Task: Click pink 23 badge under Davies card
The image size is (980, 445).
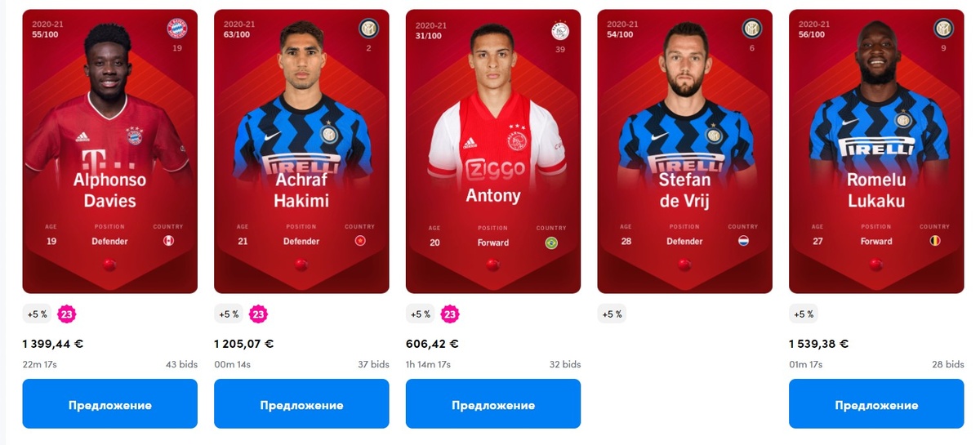Action: click(x=67, y=314)
